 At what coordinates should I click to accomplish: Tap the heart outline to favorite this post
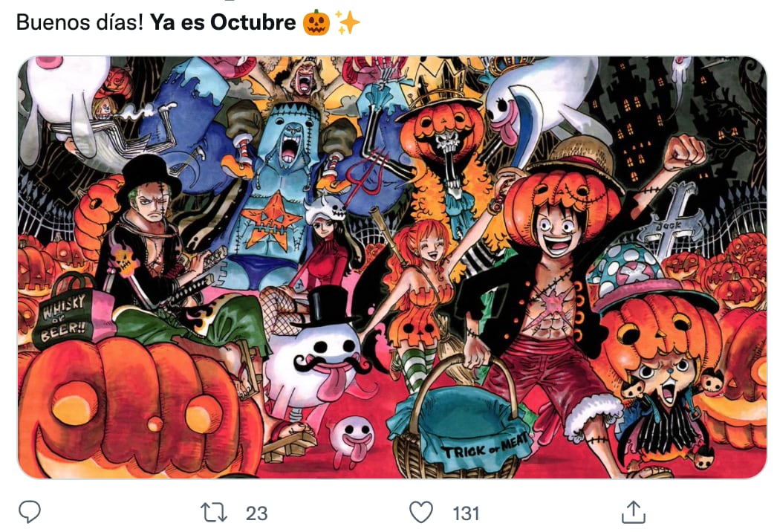(x=421, y=511)
